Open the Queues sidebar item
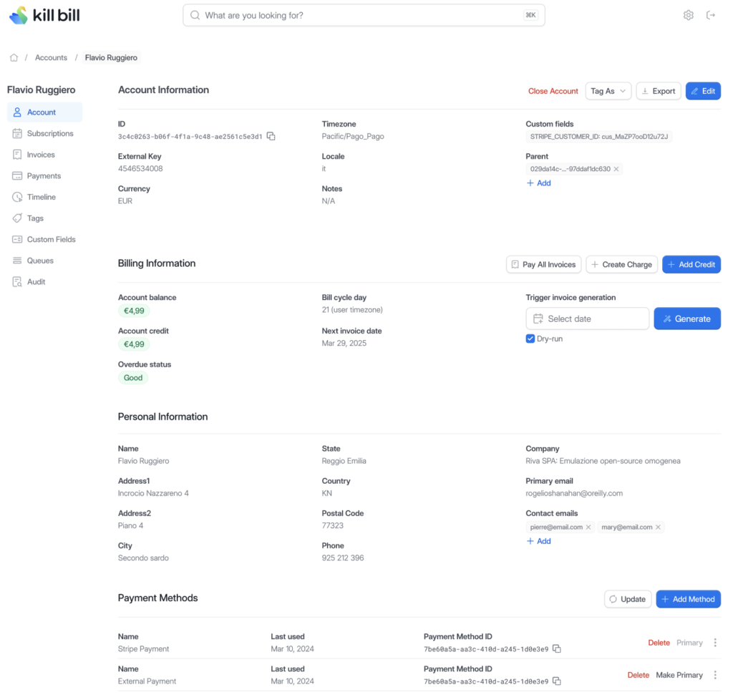This screenshot has height=700, width=733. coord(39,260)
